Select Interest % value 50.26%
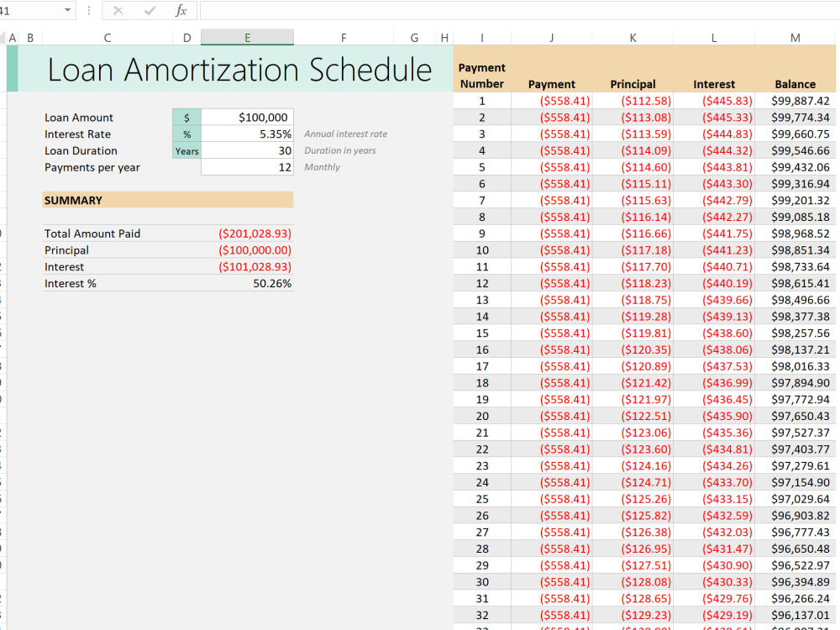The width and height of the screenshot is (840, 630). click(x=272, y=283)
